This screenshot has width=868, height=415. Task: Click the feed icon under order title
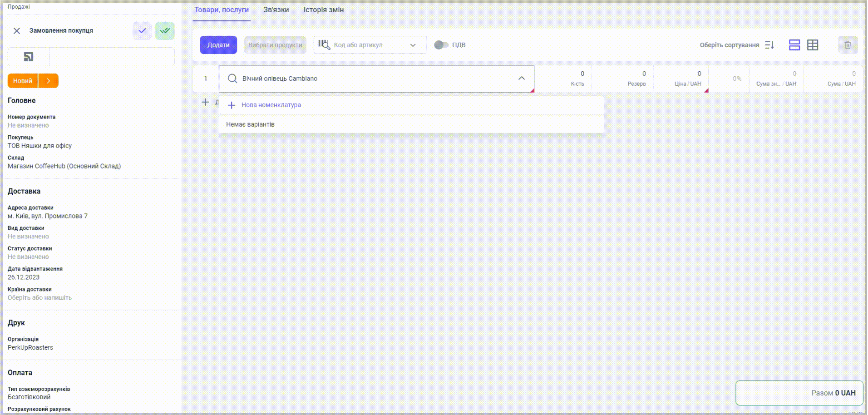[x=29, y=57]
